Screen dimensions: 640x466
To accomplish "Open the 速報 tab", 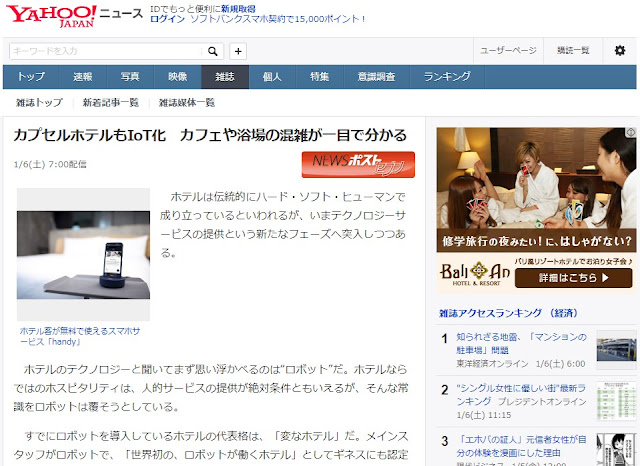I will 83,77.
